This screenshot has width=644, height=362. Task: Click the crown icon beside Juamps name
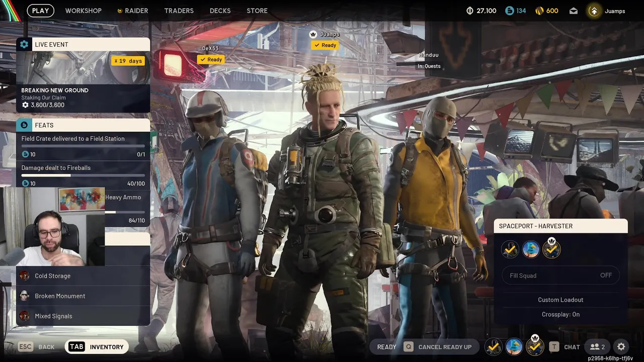(x=313, y=34)
